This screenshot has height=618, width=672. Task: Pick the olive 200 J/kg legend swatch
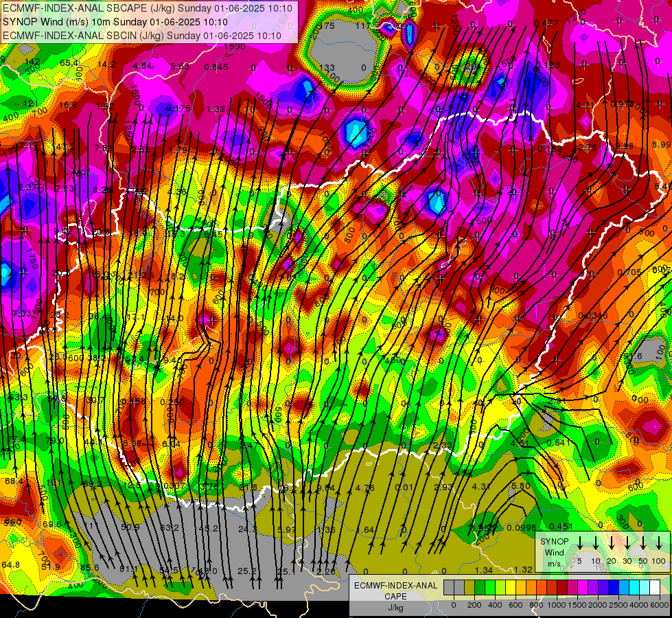point(470,588)
